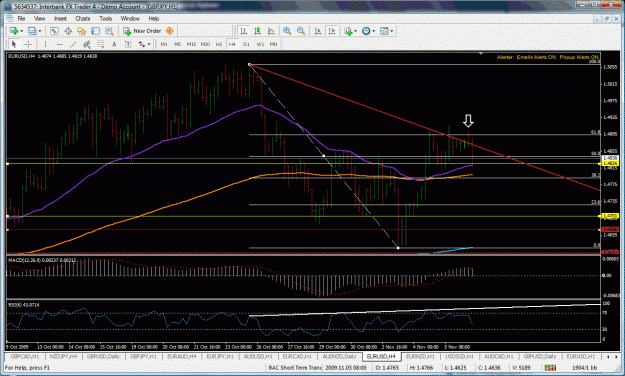Open the Tools menu

click(x=106, y=19)
